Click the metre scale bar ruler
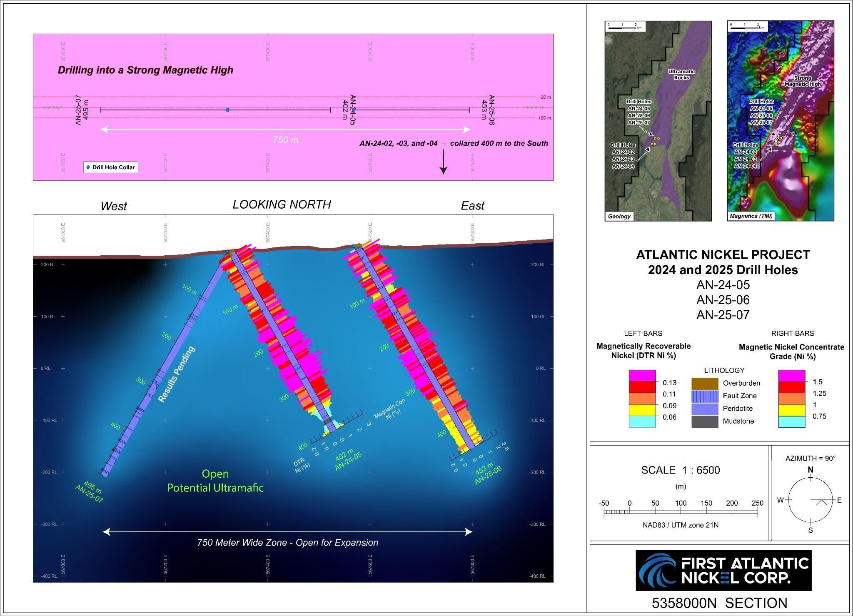Screen dimensions: 853x616 [680, 513]
